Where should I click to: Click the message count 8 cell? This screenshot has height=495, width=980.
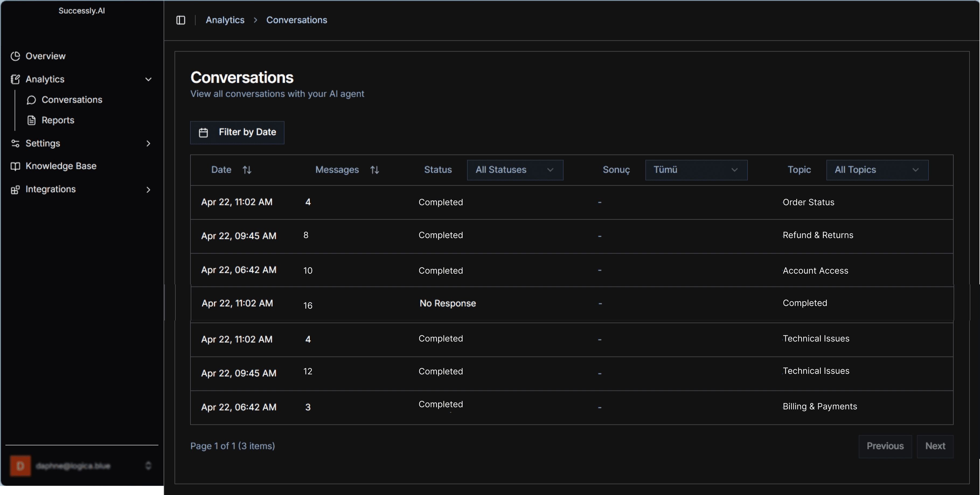[x=306, y=235]
